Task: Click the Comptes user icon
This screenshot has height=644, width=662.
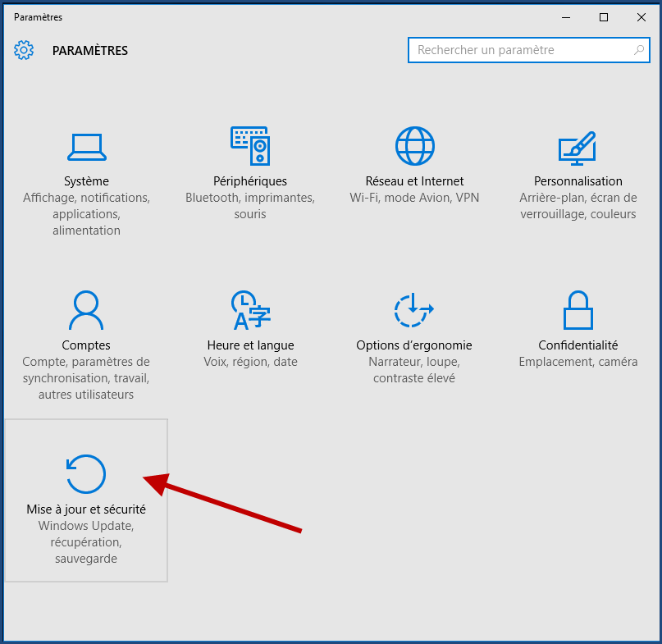Action: click(x=86, y=310)
